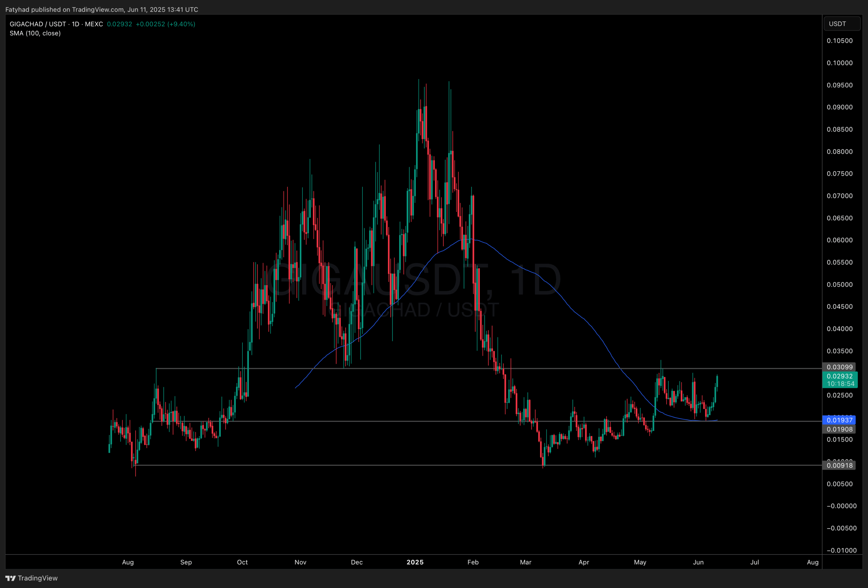This screenshot has width=868, height=588.
Task: Select the resistance level label 0.03099
Action: (x=840, y=367)
